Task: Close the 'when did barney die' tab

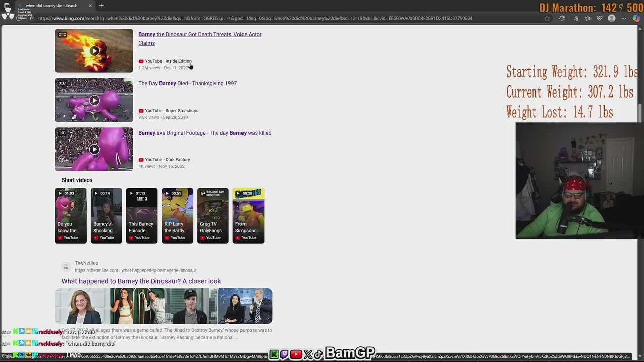Action: [90, 6]
